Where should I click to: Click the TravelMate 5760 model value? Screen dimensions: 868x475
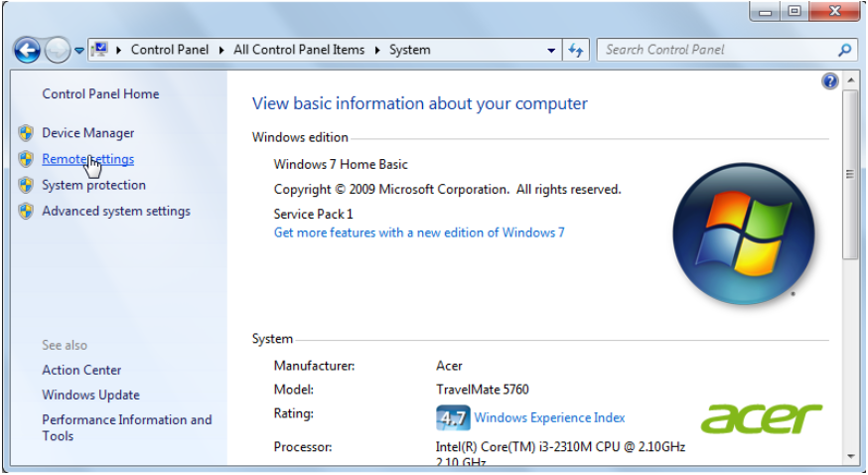pyautogui.click(x=482, y=390)
